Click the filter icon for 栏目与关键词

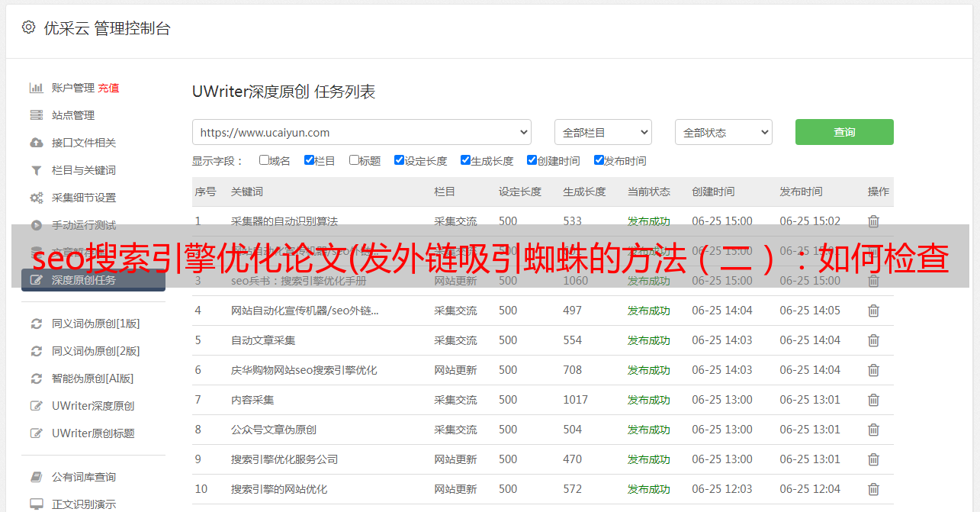coord(36,170)
